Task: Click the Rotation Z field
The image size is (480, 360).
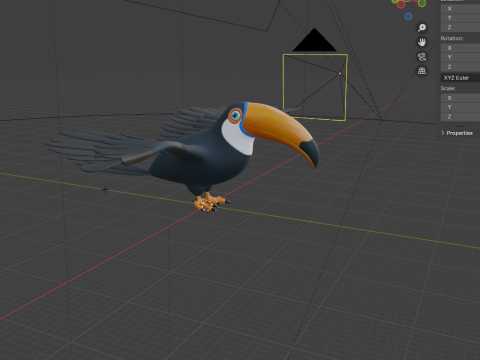Action: click(x=460, y=67)
